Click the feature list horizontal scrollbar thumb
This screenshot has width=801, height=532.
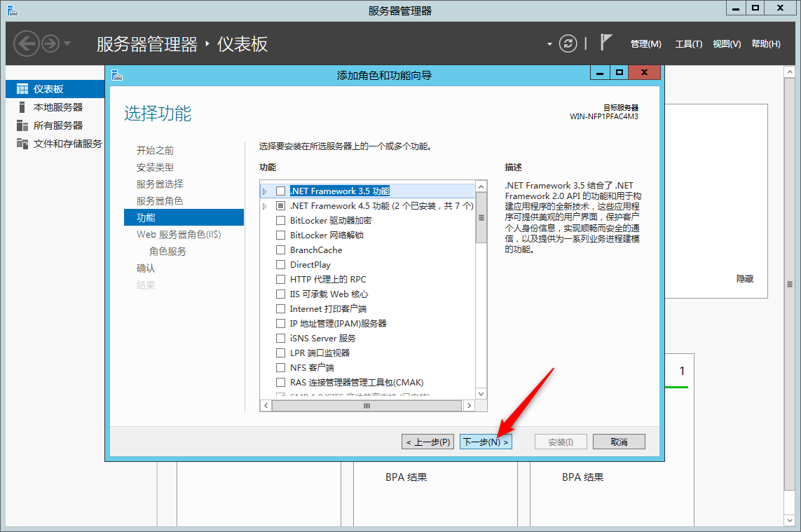pyautogui.click(x=367, y=405)
